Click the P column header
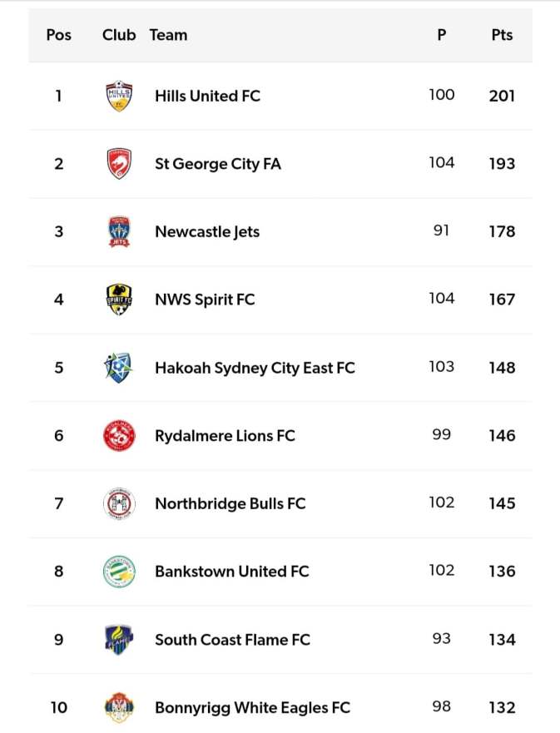This screenshot has width=560, height=733. tap(442, 35)
